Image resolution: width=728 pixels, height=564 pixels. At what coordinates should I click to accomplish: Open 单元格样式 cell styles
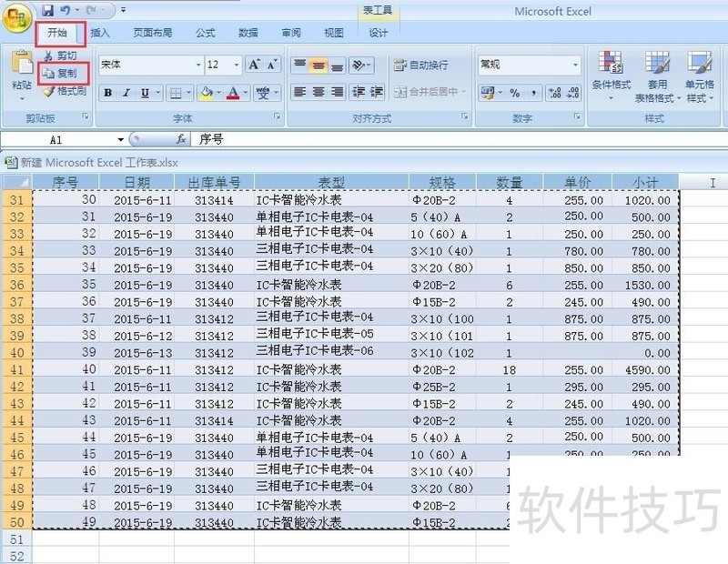pos(699,76)
